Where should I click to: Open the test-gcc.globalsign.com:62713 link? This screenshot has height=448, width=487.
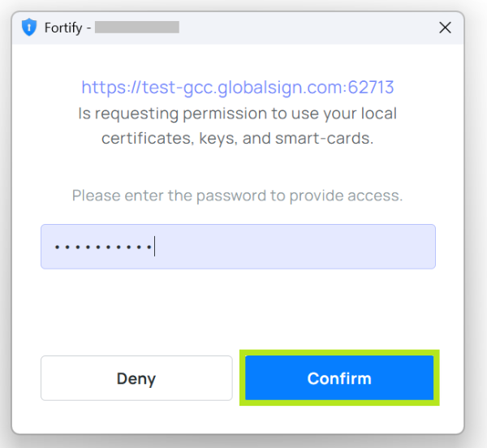(x=238, y=87)
